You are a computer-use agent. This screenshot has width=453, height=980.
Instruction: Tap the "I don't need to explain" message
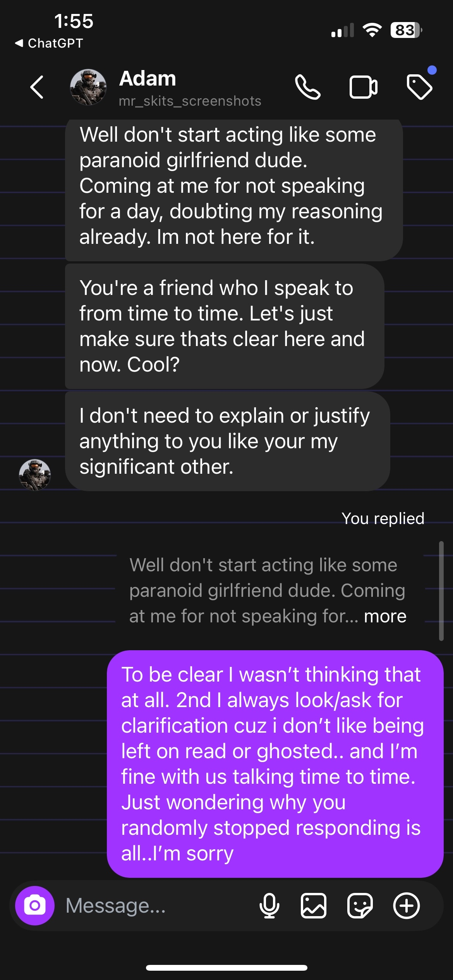pyautogui.click(x=227, y=441)
